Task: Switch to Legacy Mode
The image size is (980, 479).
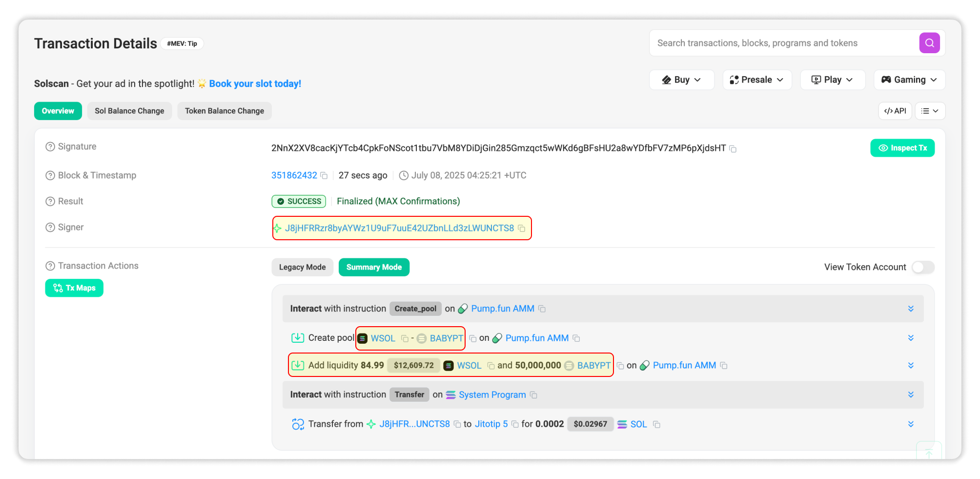Action: click(302, 267)
